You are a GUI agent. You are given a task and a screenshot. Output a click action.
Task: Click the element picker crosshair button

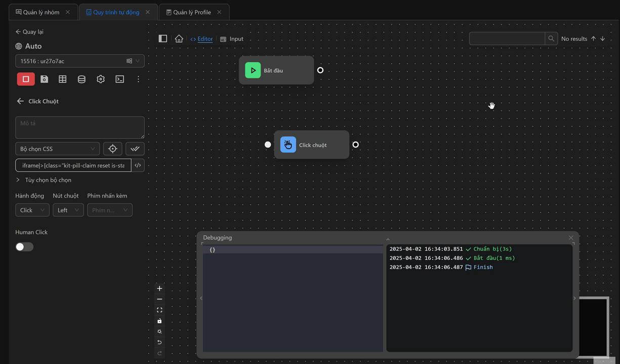(x=112, y=149)
